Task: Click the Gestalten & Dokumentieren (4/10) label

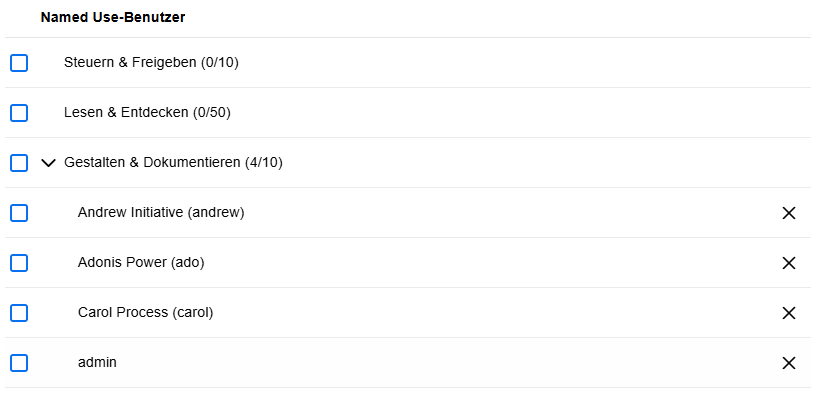Action: [173, 163]
